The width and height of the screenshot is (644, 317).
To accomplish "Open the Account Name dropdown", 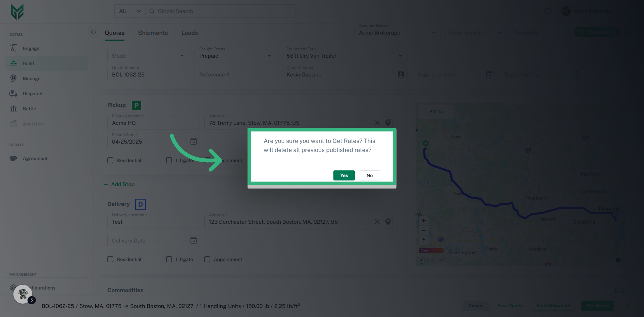I will pos(397,33).
